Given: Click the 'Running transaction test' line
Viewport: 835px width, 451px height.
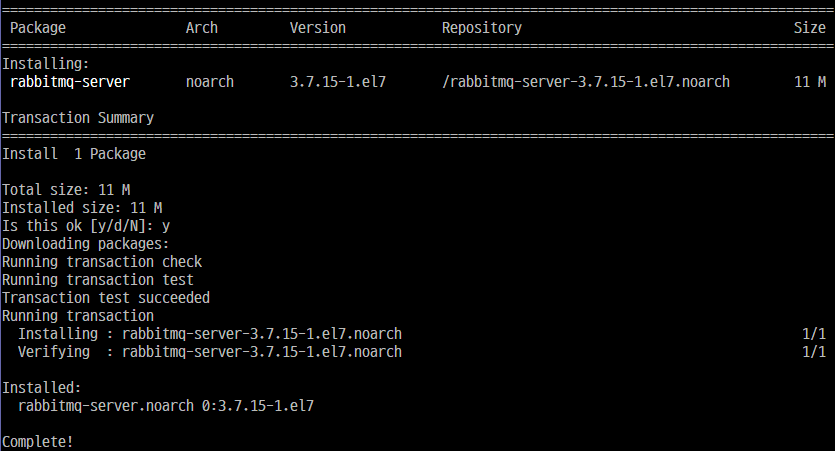Looking at the screenshot, I should (x=98, y=280).
